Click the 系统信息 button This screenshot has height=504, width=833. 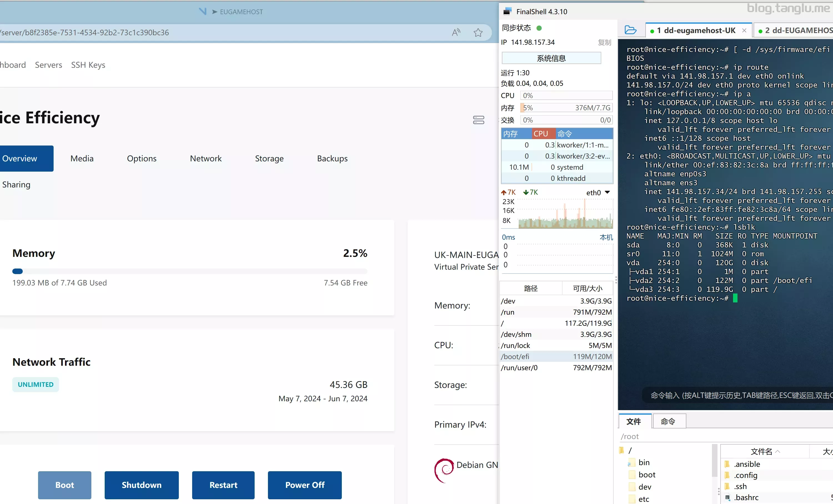pyautogui.click(x=551, y=58)
